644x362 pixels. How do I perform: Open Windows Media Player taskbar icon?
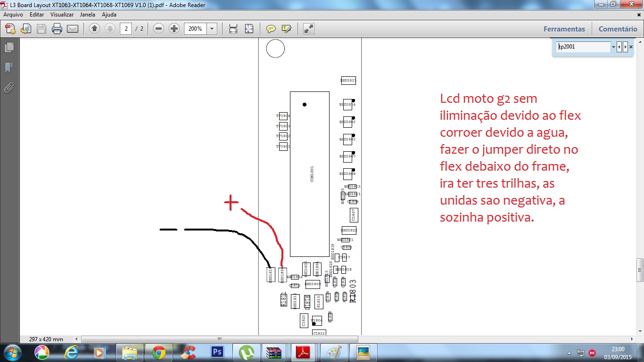(x=99, y=353)
